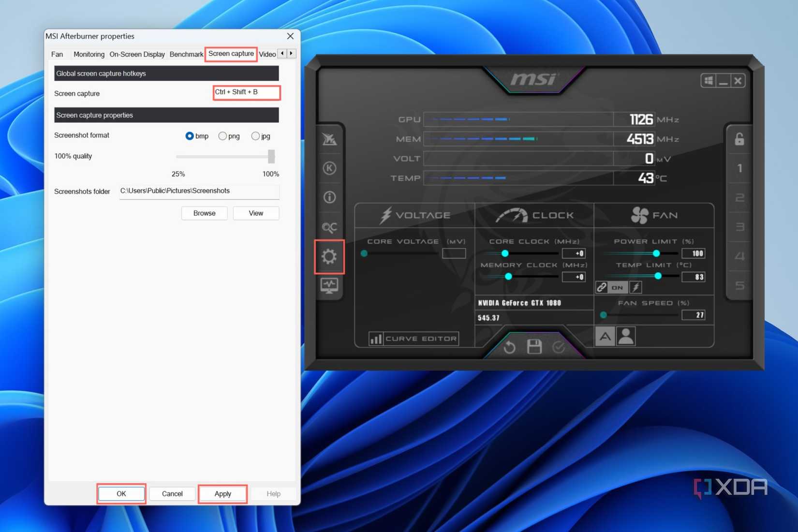798x532 pixels.
Task: Click the Memory Clock +0 value box
Action: pyautogui.click(x=574, y=277)
